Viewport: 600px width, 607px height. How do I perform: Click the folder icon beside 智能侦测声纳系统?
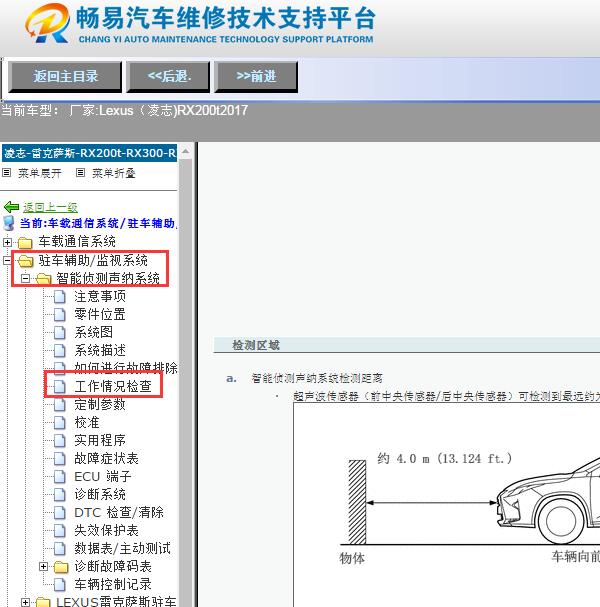point(43,279)
